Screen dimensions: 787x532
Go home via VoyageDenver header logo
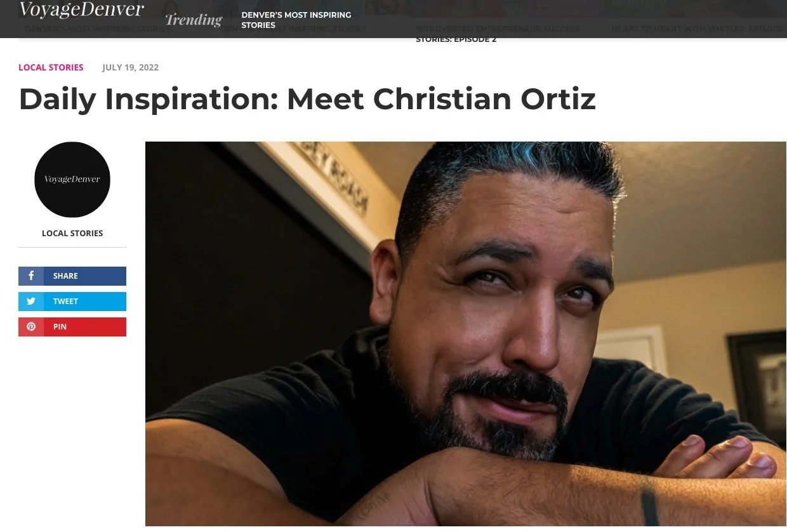[x=82, y=10]
